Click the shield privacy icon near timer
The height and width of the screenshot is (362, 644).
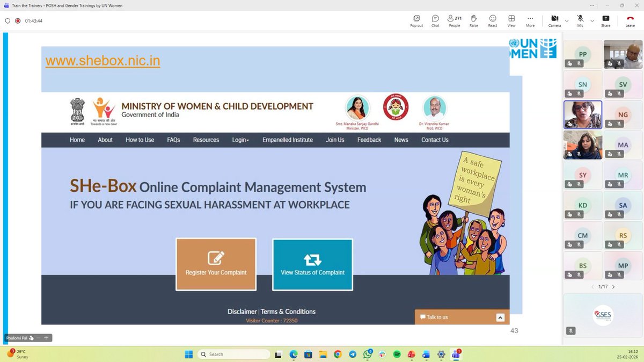8,21
